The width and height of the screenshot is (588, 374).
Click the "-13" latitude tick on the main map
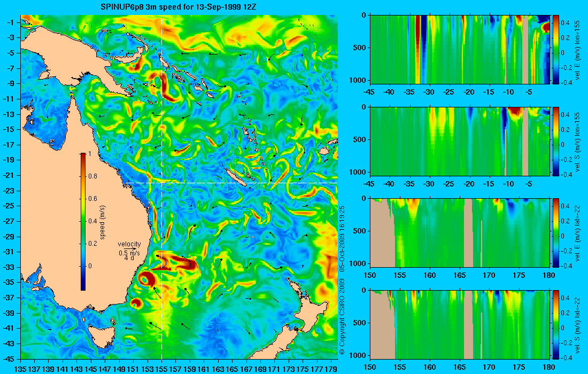(9, 114)
